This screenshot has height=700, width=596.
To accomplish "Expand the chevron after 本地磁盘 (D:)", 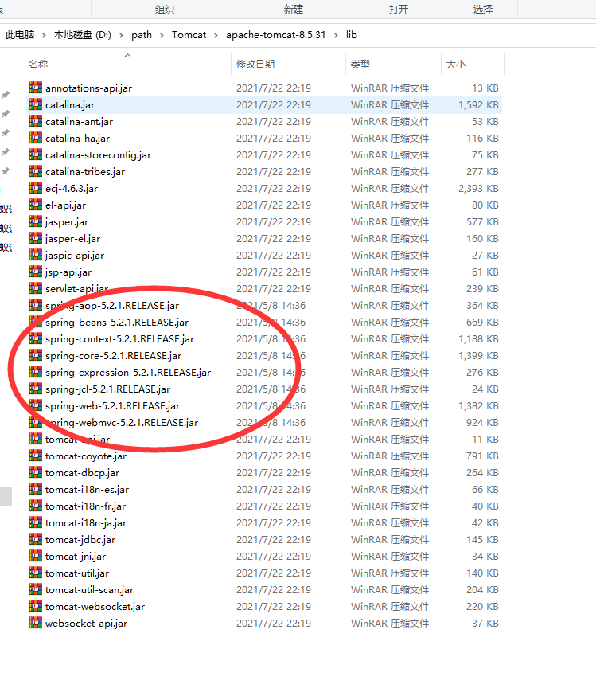I will [x=121, y=35].
